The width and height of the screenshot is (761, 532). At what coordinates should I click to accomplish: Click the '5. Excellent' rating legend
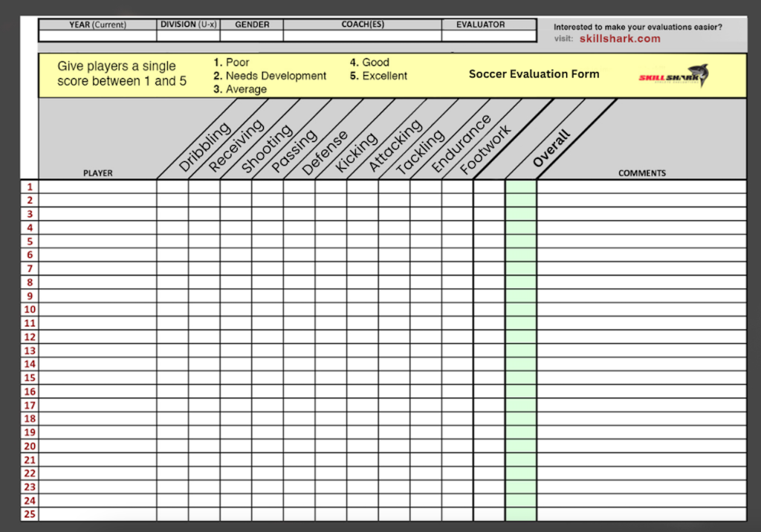click(x=378, y=76)
